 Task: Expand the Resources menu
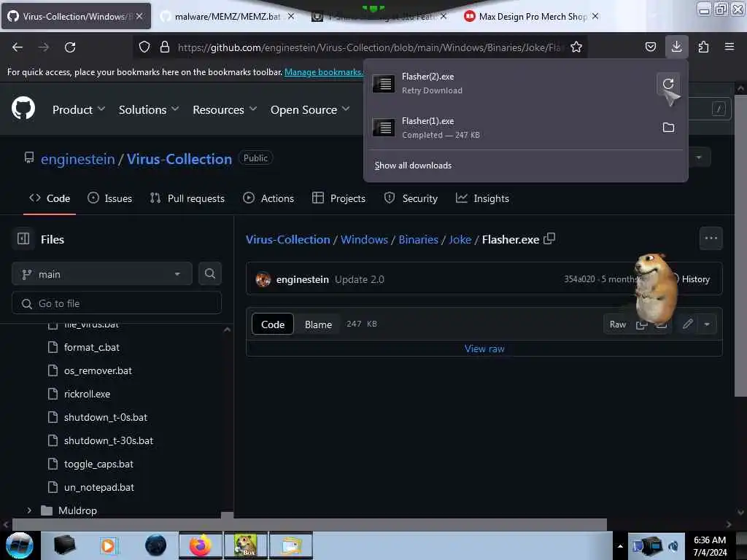[x=225, y=110]
